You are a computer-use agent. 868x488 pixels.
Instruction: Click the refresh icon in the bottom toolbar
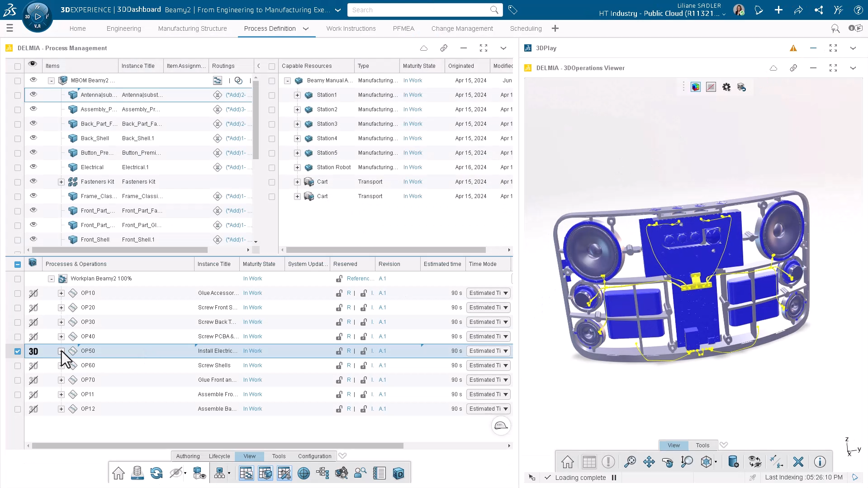point(157,474)
